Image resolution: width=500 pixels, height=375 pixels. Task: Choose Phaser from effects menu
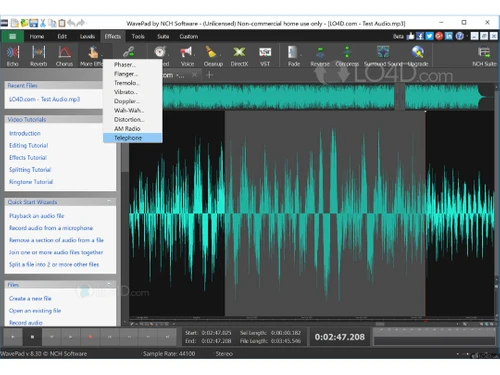coord(133,64)
